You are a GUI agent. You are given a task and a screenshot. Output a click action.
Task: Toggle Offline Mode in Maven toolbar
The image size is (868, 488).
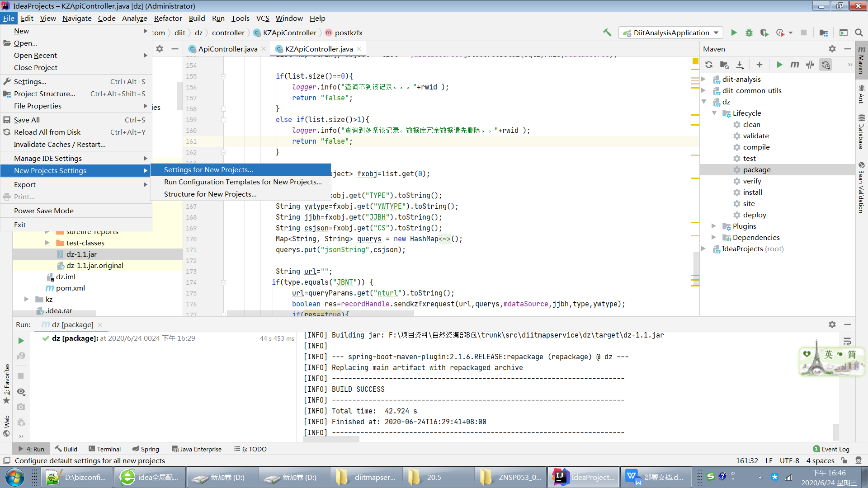click(x=826, y=65)
